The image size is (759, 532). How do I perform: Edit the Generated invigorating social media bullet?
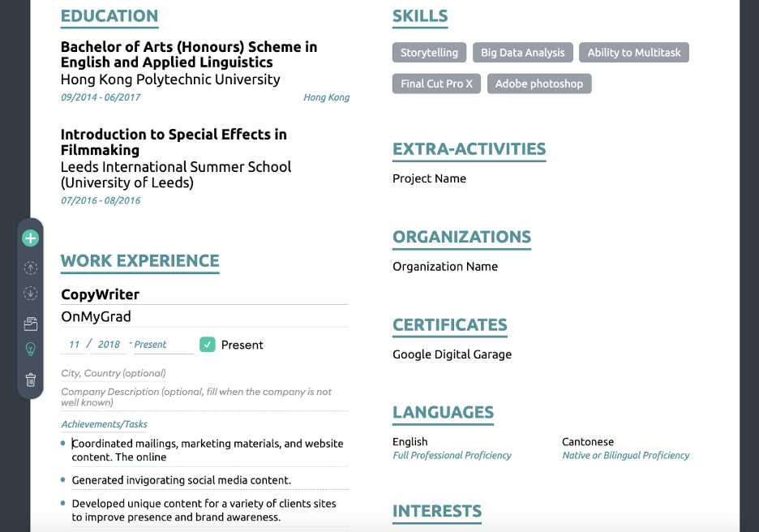tap(209, 480)
